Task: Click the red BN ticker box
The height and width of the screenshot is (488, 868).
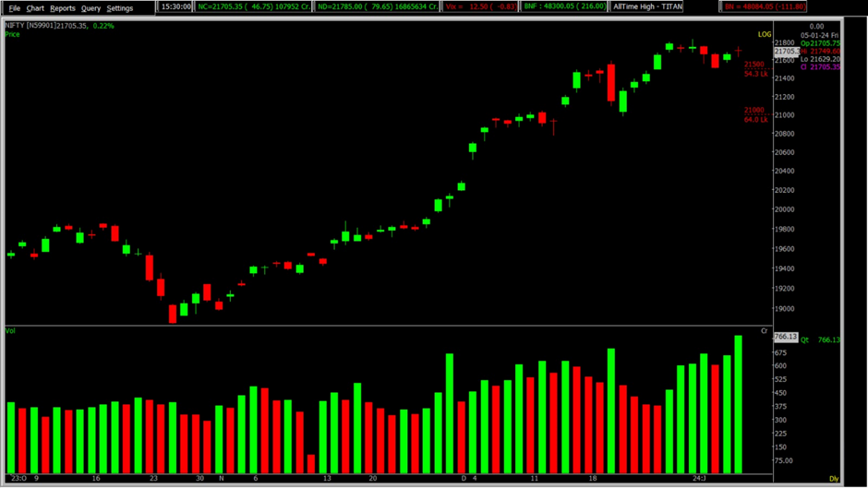Action: (765, 6)
